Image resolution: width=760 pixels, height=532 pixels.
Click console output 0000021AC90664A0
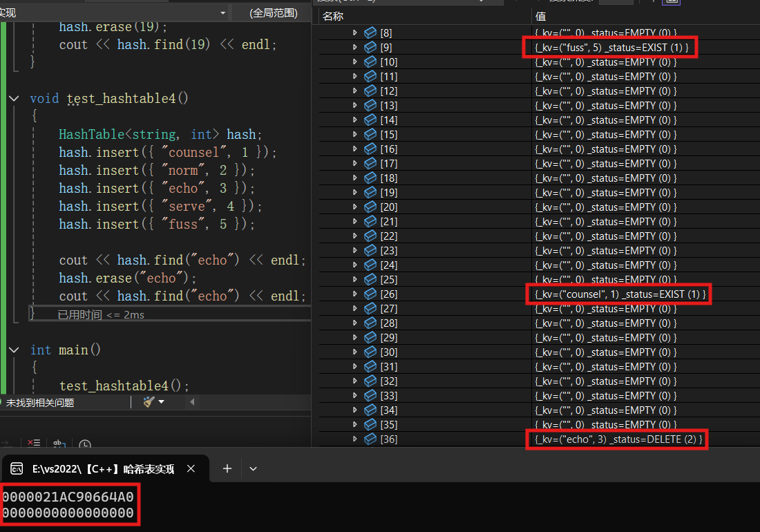tap(68, 497)
